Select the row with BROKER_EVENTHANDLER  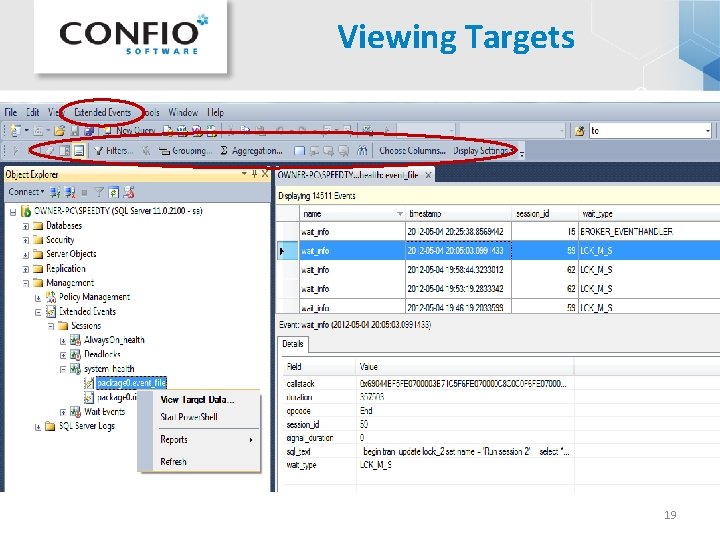pyautogui.click(x=498, y=231)
